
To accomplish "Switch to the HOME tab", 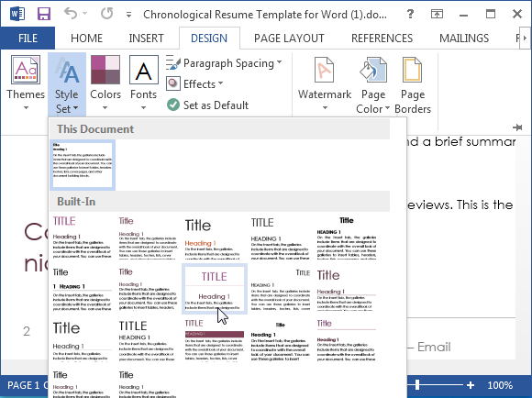I will 86,38.
